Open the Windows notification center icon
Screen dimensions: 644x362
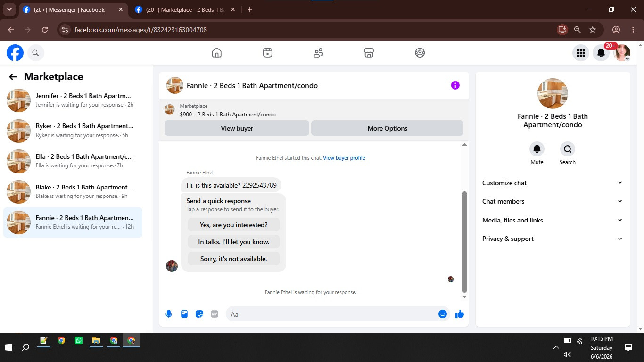tap(628, 347)
